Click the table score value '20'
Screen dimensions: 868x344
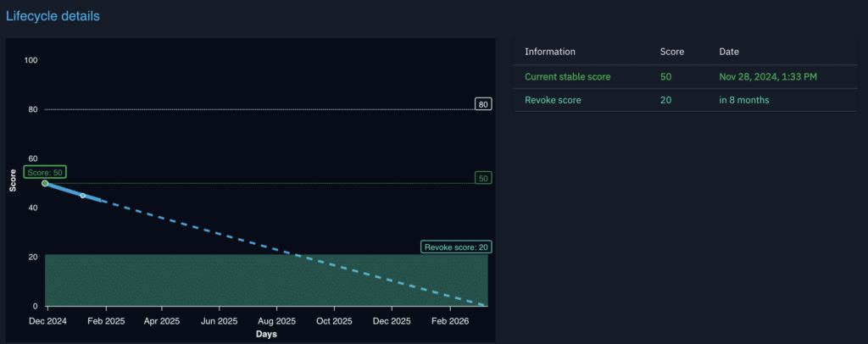coord(665,101)
